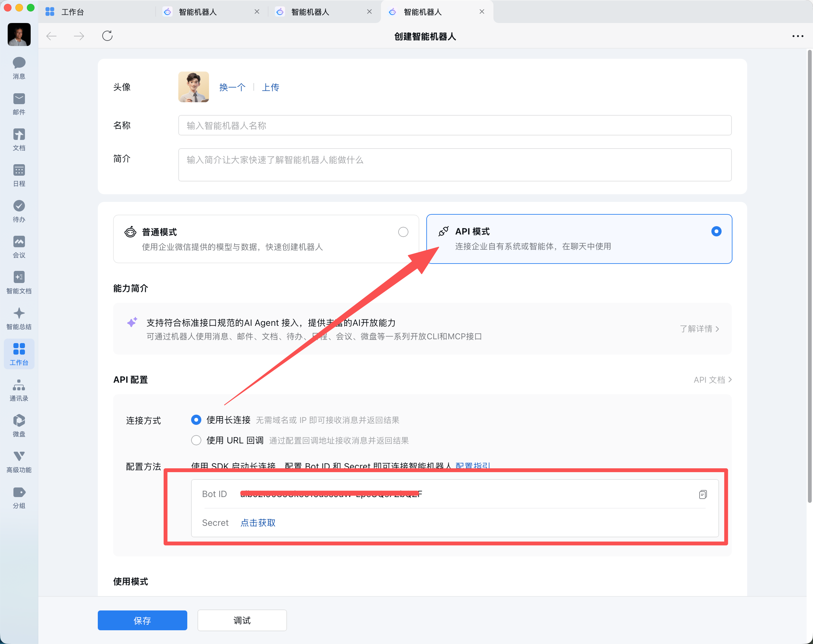Copy the Bot ID with copy icon

coord(703,494)
